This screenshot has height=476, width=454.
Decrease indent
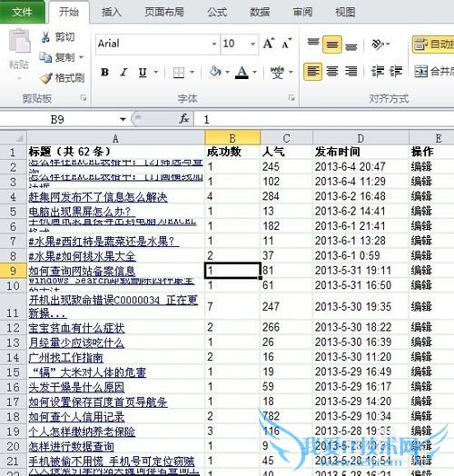378,72
